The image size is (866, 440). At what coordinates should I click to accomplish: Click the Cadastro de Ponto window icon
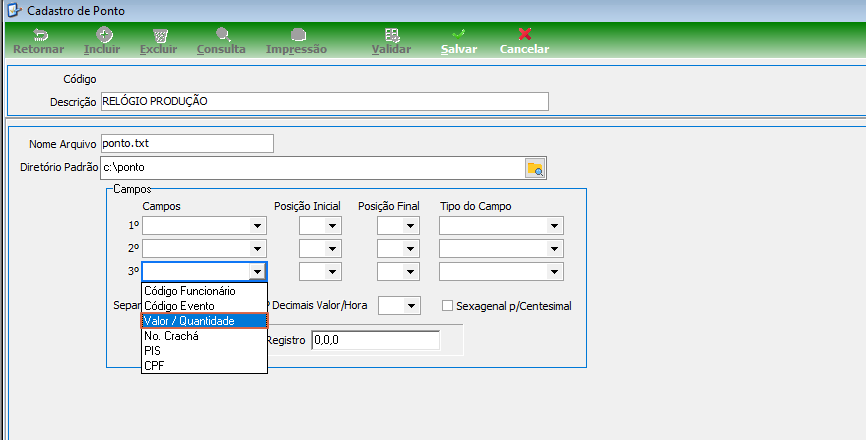coord(14,10)
